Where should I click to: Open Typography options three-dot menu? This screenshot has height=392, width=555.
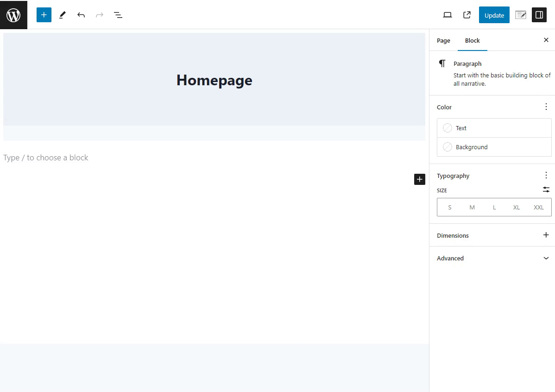pyautogui.click(x=546, y=175)
